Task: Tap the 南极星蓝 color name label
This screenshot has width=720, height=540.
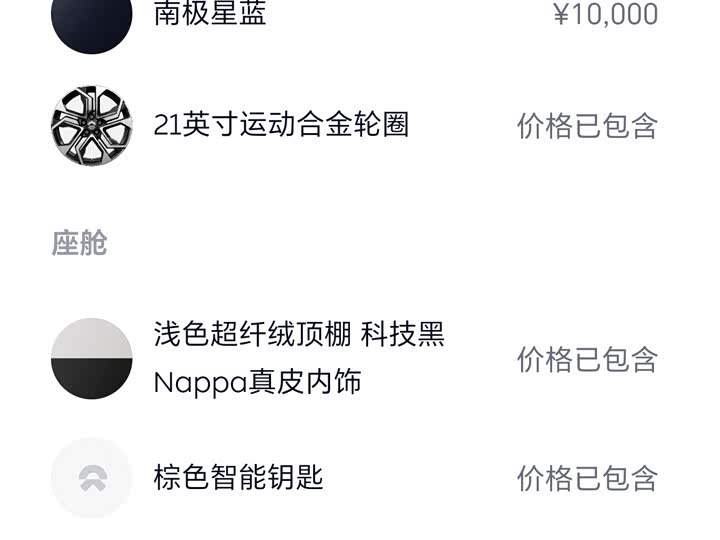Action: click(210, 13)
